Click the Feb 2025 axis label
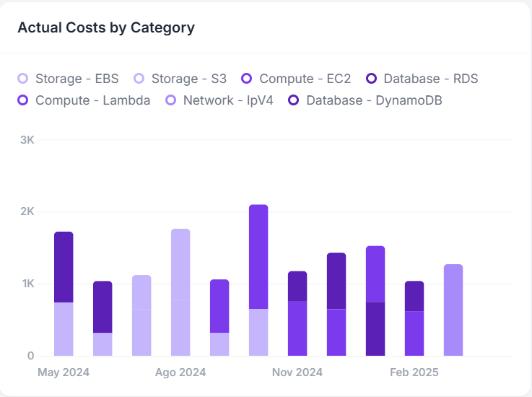This screenshot has height=397, width=532. pos(414,372)
